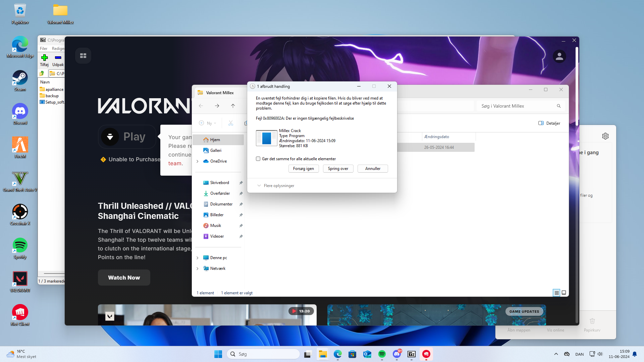Click the Riot Client grid menu icon

click(83, 56)
